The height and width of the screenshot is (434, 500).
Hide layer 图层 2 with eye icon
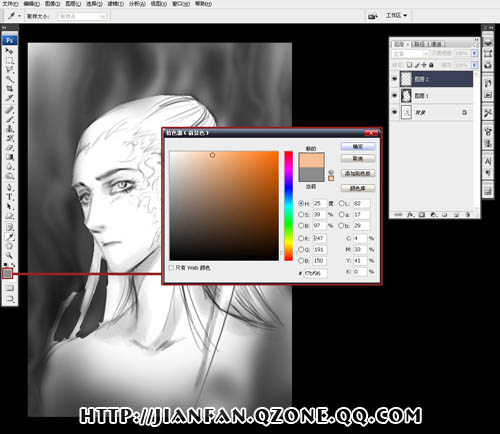pyautogui.click(x=395, y=79)
